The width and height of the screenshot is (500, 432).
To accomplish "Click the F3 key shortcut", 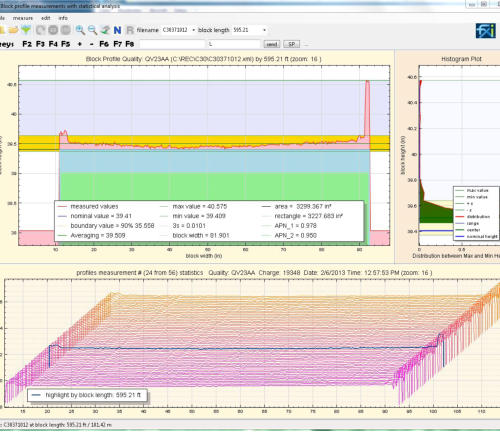I will pyautogui.click(x=40, y=44).
